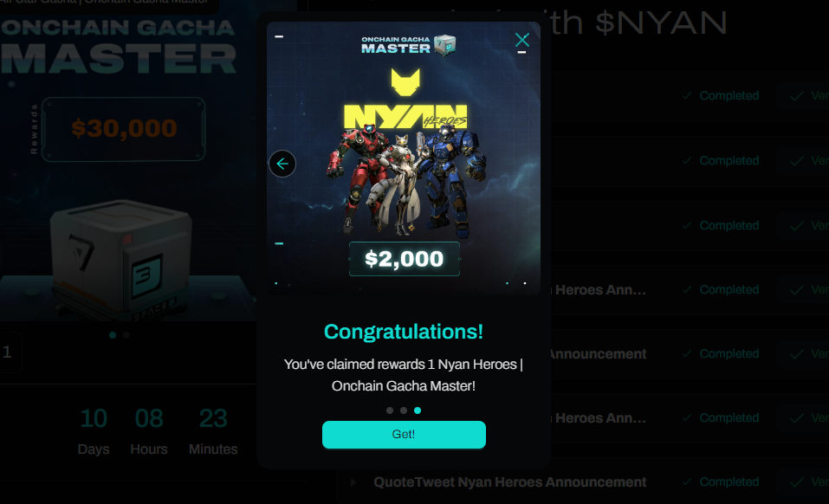Select the third active pagination dot
Image resolution: width=829 pixels, height=504 pixels.
pyautogui.click(x=418, y=410)
